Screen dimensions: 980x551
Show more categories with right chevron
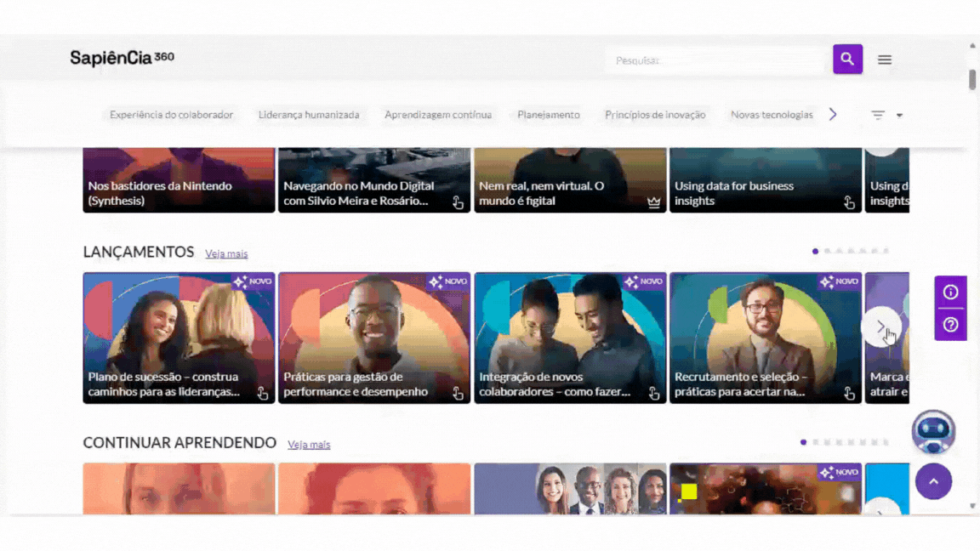click(833, 114)
